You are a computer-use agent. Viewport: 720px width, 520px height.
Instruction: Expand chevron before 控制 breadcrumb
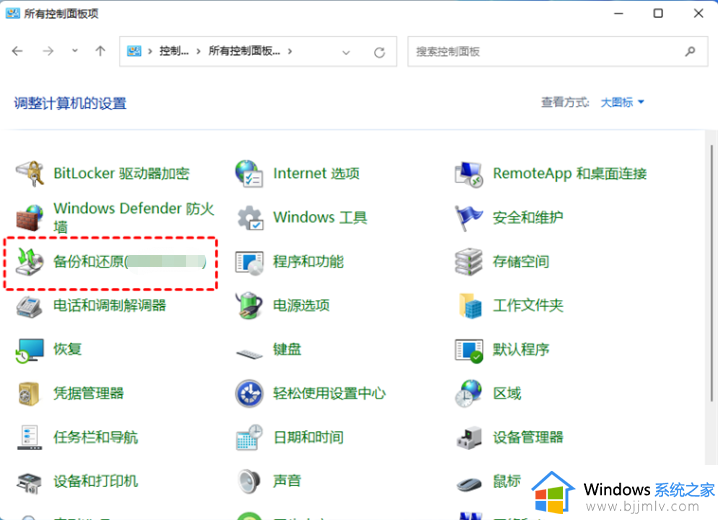[x=150, y=51]
